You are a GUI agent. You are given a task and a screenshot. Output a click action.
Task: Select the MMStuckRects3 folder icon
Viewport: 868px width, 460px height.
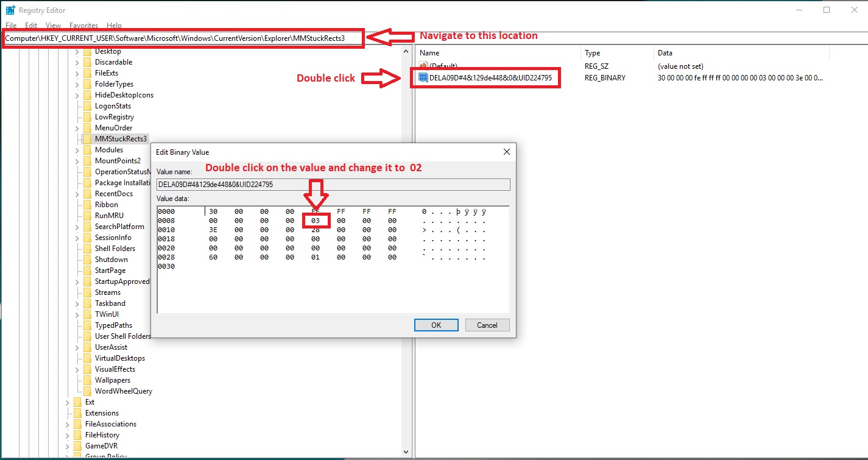(87, 139)
